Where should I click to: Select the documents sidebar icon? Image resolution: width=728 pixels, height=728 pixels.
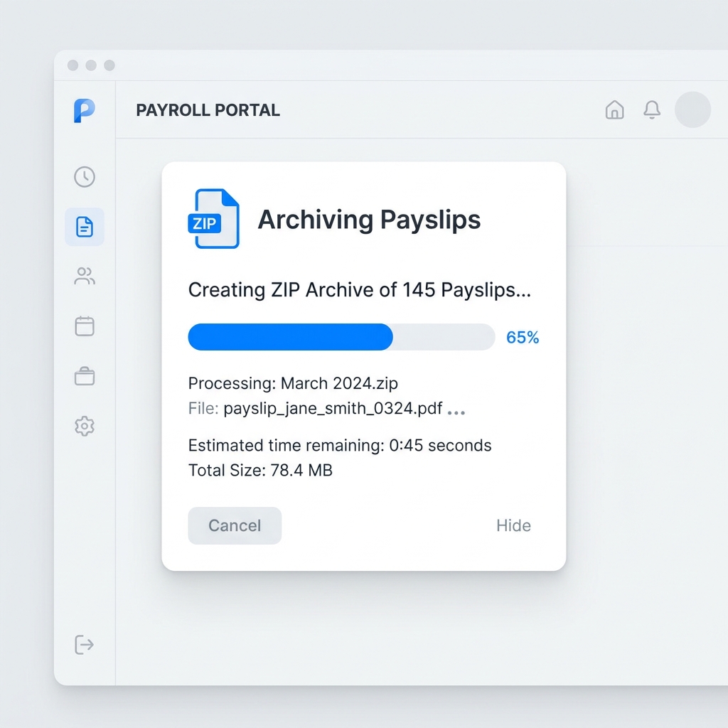[x=85, y=227]
